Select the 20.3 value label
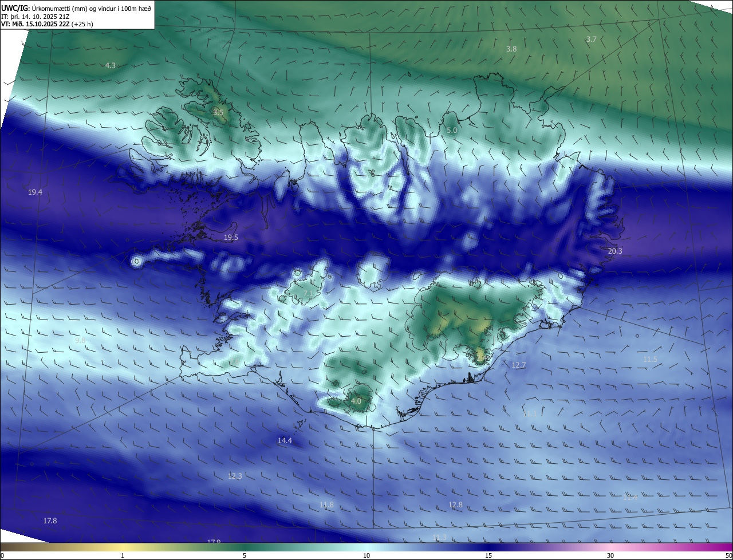 (x=614, y=251)
